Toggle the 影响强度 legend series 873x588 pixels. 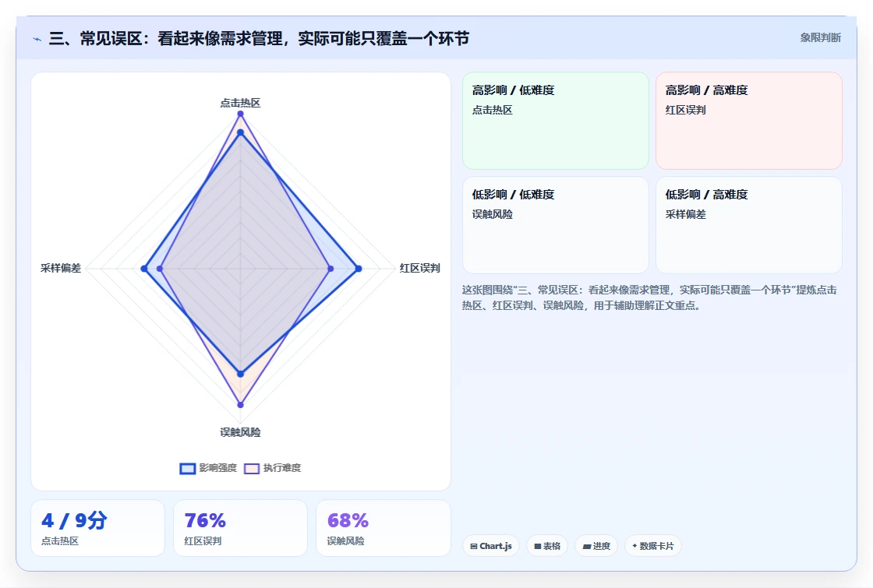(208, 468)
